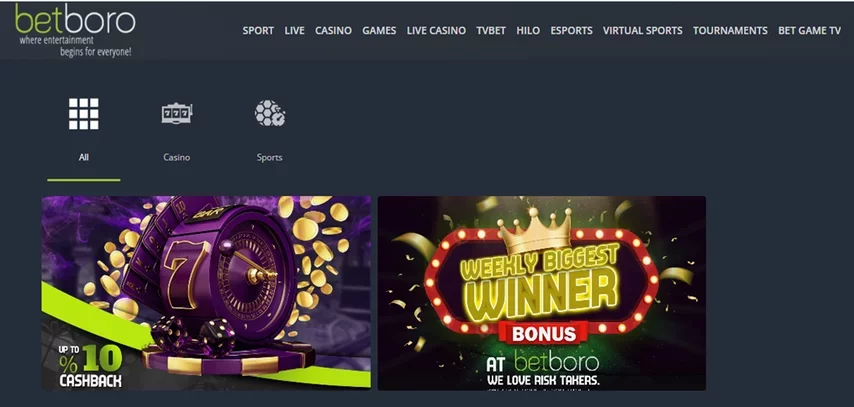Select the Sports ball icon

(270, 113)
